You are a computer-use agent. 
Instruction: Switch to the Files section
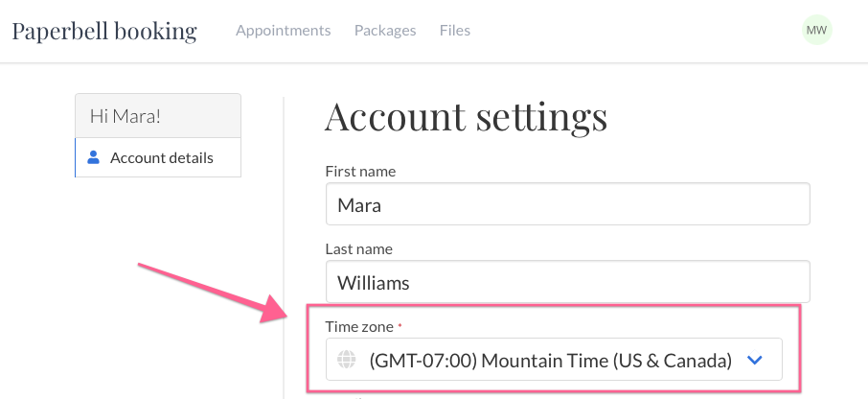455,30
